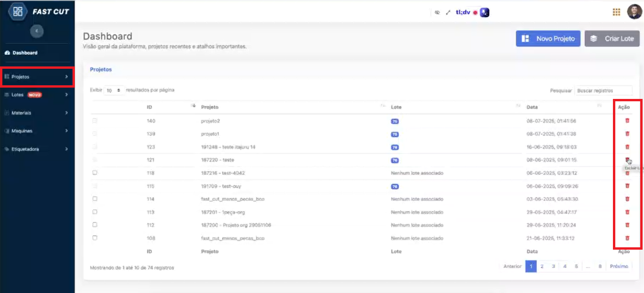Viewport: 644px width, 293px height.
Task: Click lote badge 75 in projeto2 row
Action: (x=394, y=121)
